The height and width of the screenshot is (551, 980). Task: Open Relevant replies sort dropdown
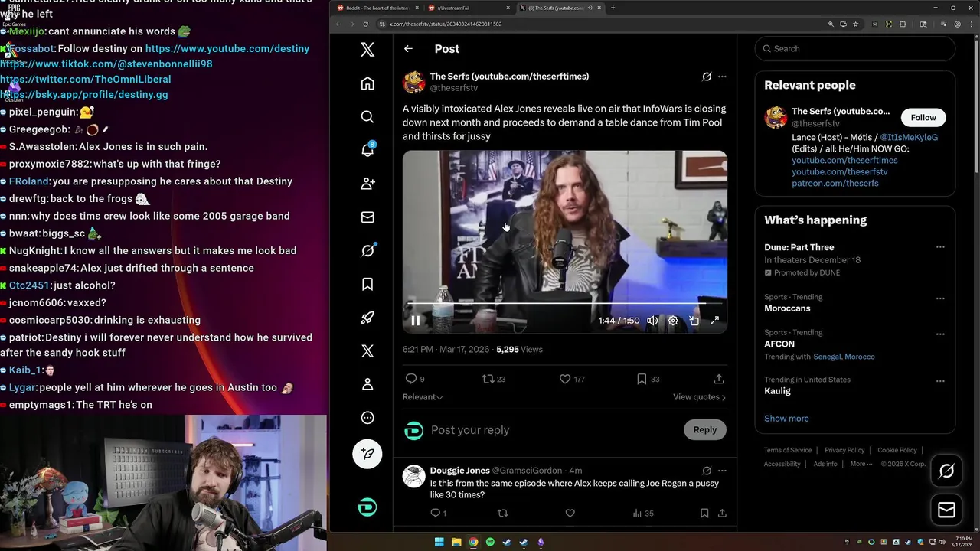(423, 397)
